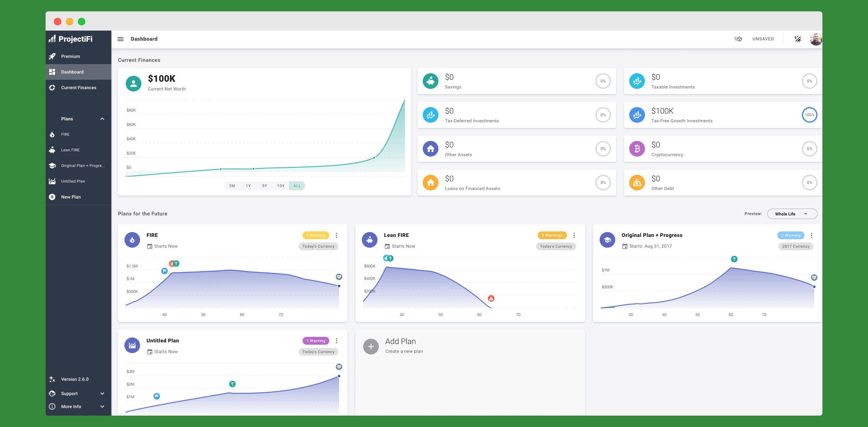The height and width of the screenshot is (427, 868).
Task: Click the user profile avatar
Action: pos(816,39)
